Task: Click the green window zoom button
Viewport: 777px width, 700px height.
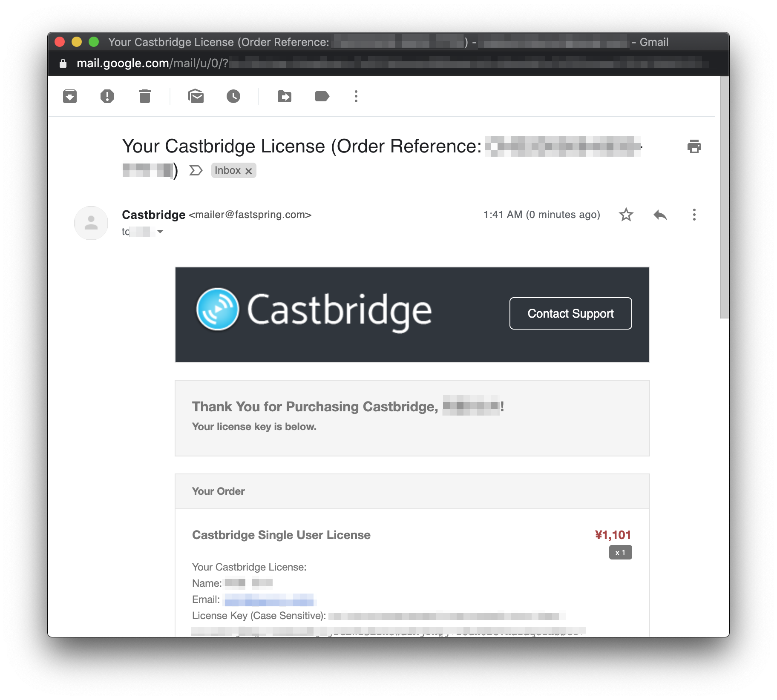Action: [94, 42]
